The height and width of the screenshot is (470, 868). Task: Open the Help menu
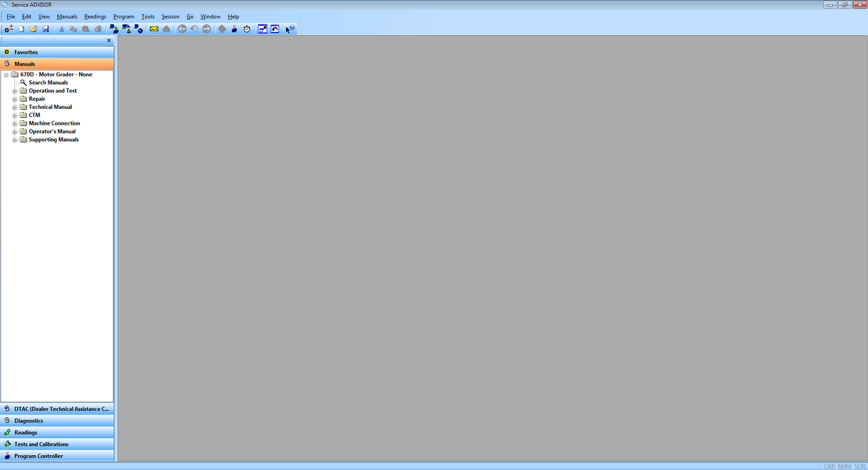pos(233,16)
